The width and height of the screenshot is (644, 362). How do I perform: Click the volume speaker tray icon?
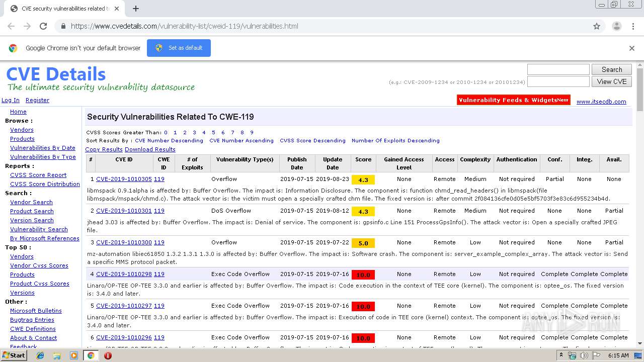(x=584, y=355)
